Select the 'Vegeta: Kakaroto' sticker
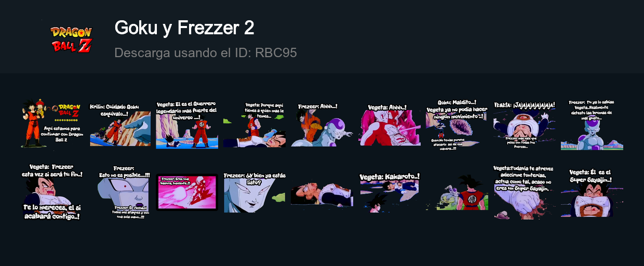This screenshot has width=644, height=266. coord(390,192)
